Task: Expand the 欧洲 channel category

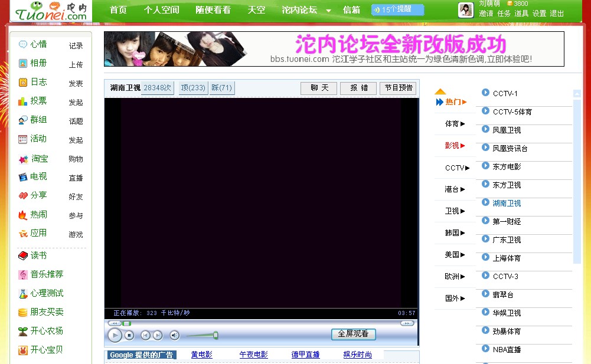Action: [x=455, y=277]
